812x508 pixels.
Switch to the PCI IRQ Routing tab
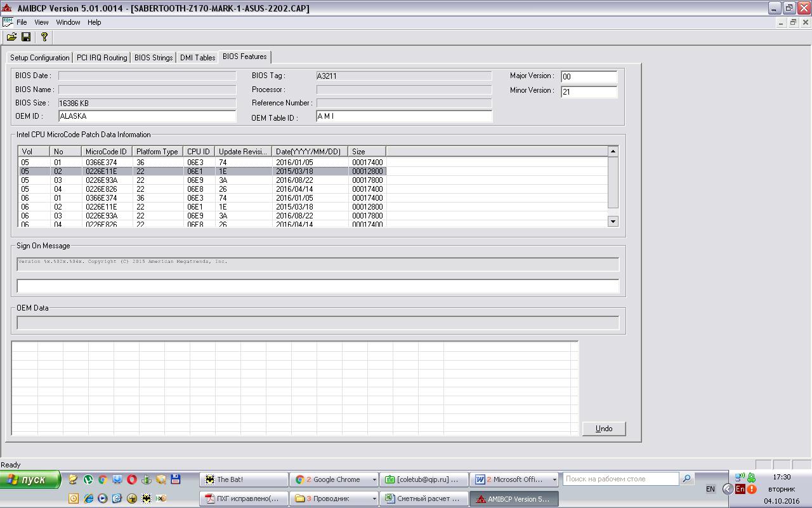(x=101, y=58)
